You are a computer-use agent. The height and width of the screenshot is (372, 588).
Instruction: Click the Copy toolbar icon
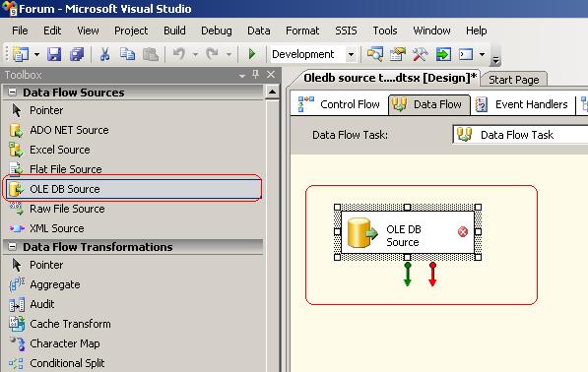(127, 55)
